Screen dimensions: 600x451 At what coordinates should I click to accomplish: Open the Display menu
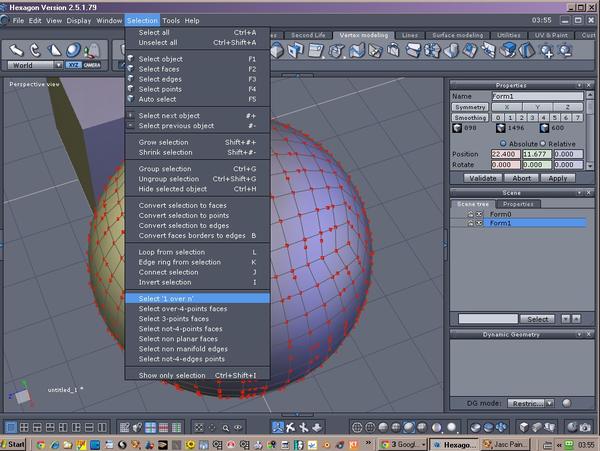pos(78,21)
